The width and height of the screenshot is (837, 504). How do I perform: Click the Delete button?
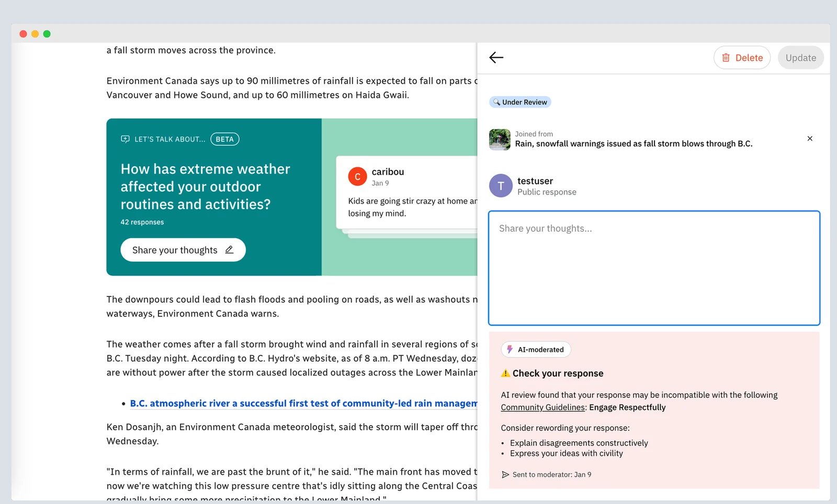(x=742, y=58)
